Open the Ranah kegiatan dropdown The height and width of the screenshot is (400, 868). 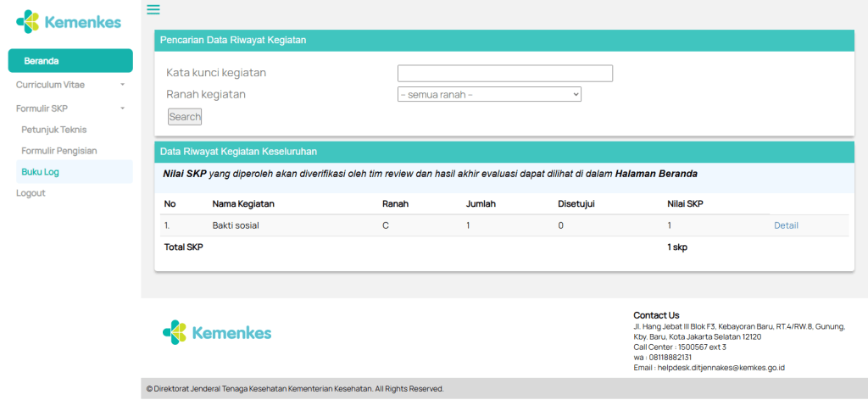coord(489,95)
